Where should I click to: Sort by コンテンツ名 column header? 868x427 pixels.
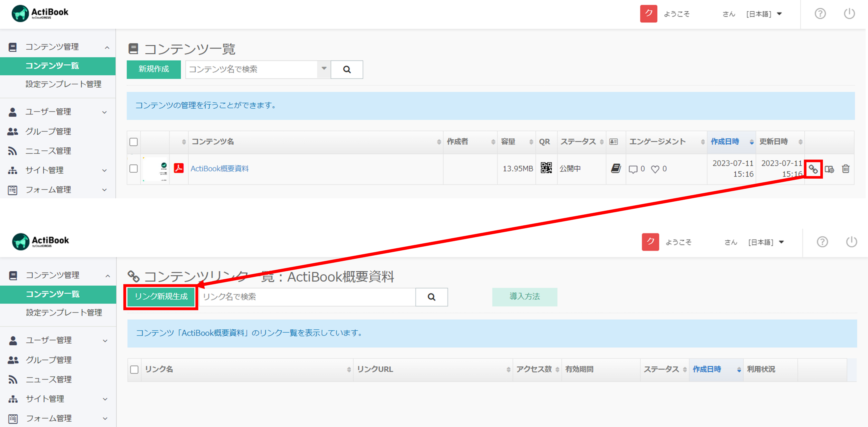[316, 142]
